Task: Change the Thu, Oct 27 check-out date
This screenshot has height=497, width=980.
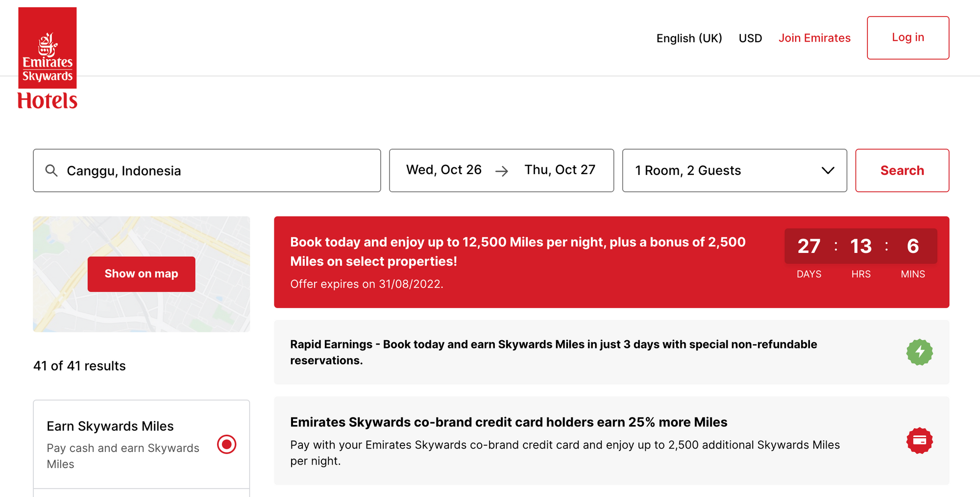Action: coord(560,170)
